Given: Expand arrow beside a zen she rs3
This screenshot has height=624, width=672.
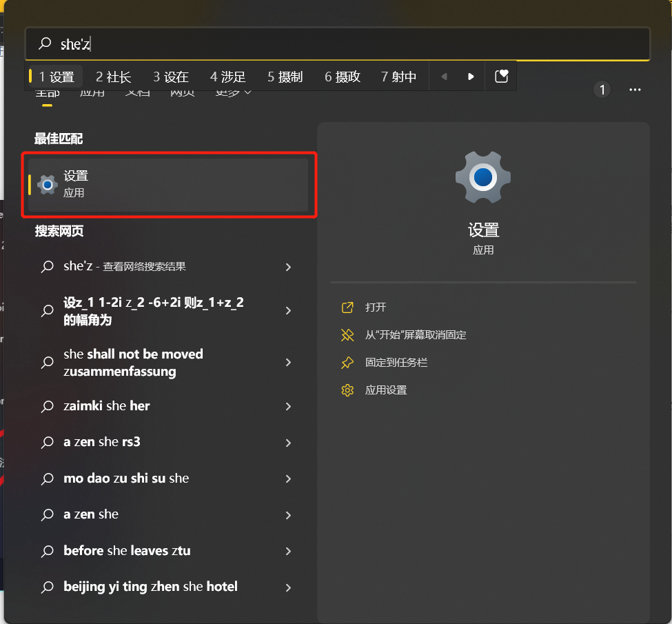Looking at the screenshot, I should click(288, 443).
